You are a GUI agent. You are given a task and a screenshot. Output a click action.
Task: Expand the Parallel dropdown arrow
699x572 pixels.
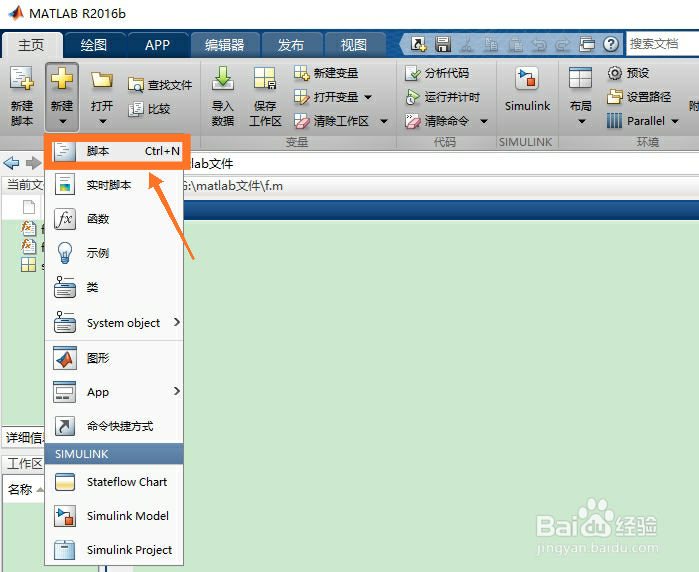pos(675,121)
